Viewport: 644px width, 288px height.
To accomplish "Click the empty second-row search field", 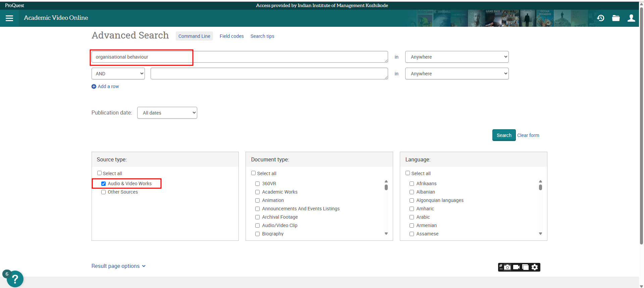I will coord(269,74).
